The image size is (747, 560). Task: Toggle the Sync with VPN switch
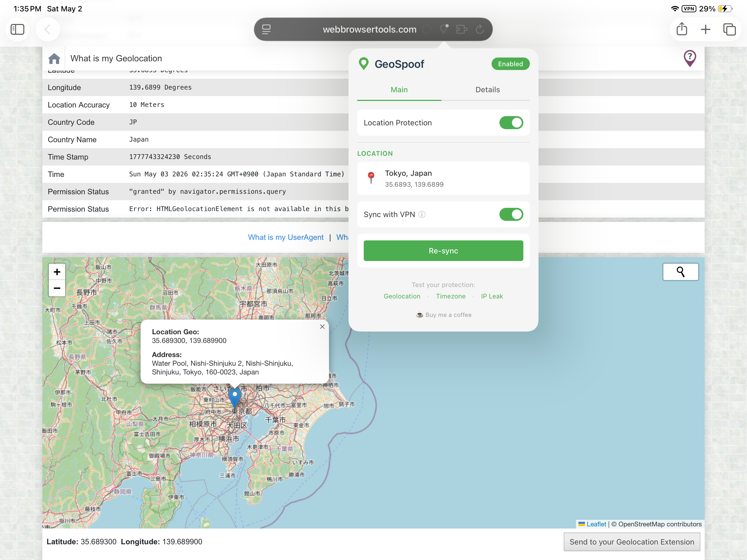click(x=511, y=214)
